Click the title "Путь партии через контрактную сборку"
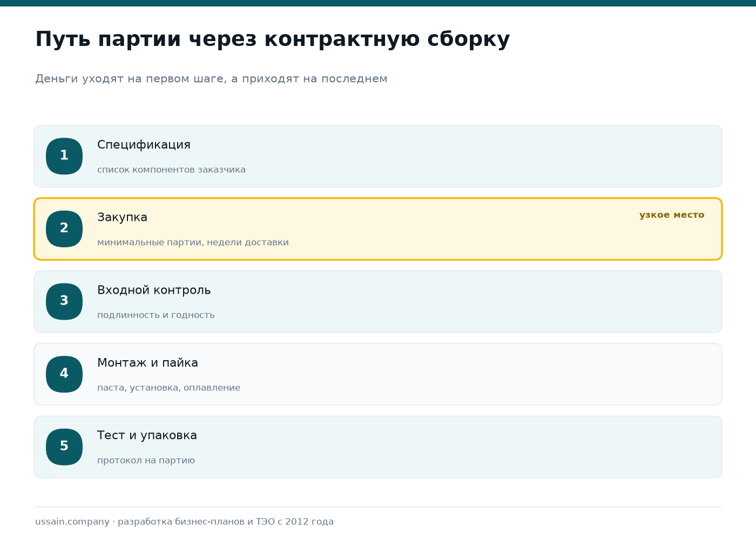 (x=273, y=39)
